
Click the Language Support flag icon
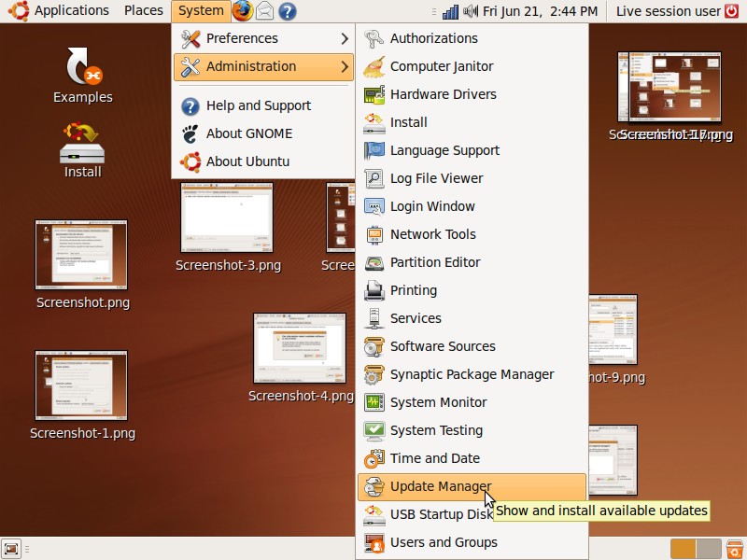point(374,150)
